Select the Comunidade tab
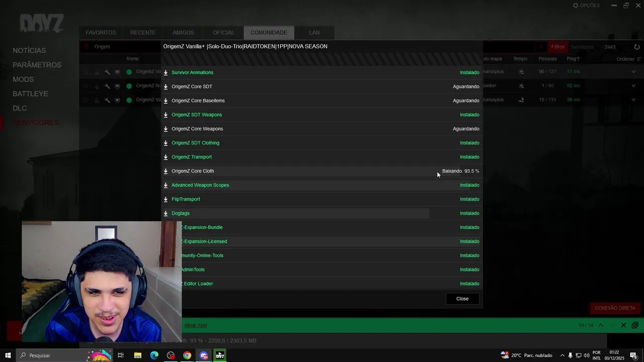This screenshot has width=644, height=362. [x=269, y=33]
